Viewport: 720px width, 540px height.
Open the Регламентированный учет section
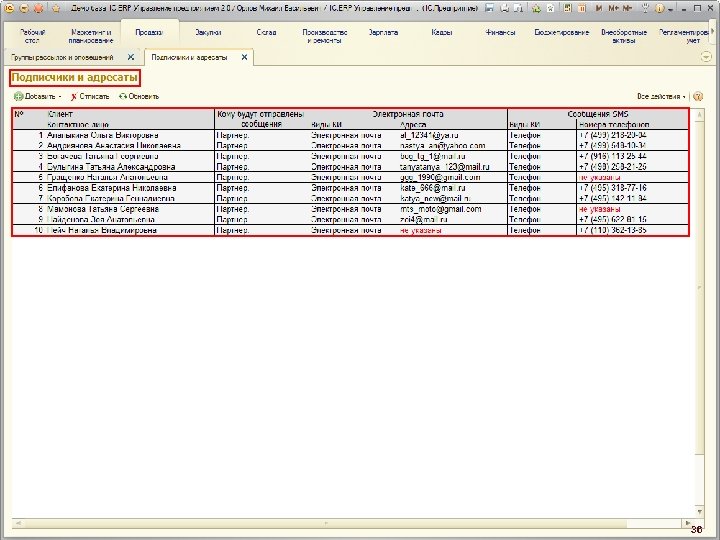point(684,36)
